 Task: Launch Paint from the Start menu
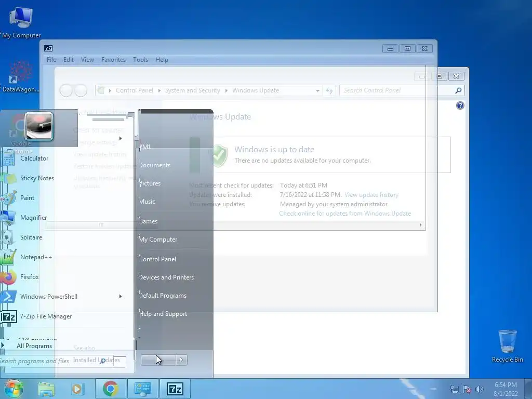27,198
